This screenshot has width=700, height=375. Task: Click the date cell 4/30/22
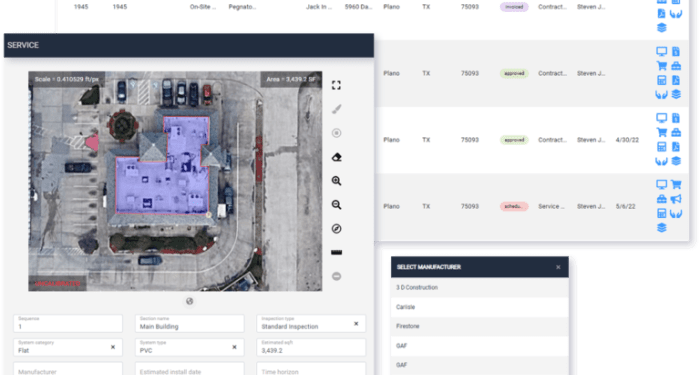tap(627, 140)
